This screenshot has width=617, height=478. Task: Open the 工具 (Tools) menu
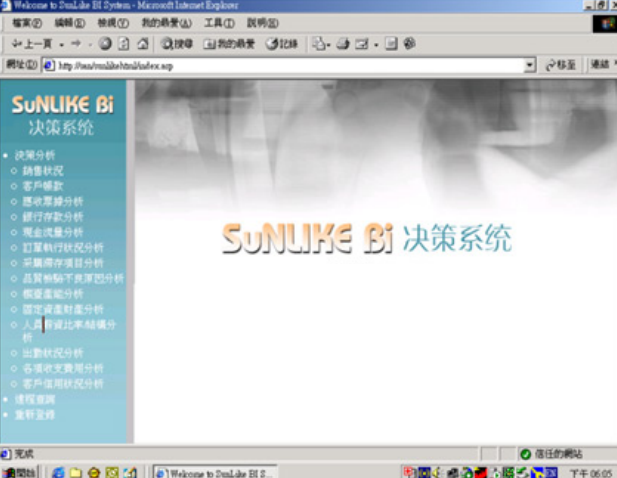[219, 23]
